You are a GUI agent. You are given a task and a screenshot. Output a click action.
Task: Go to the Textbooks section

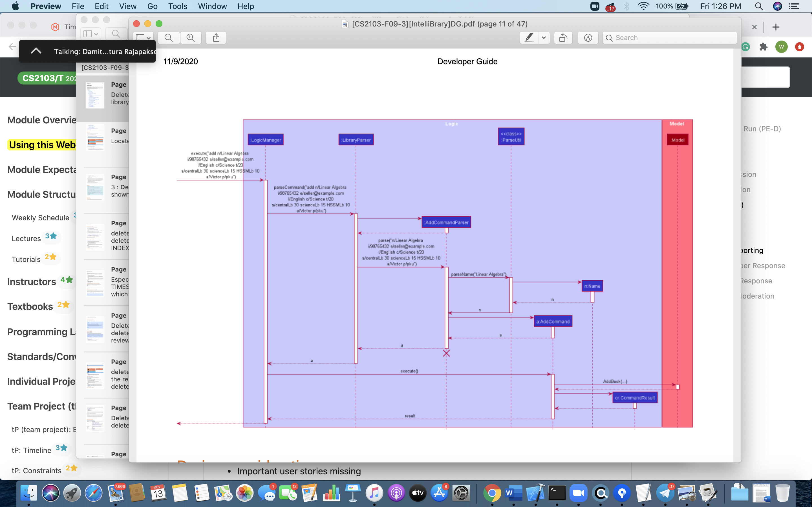[x=30, y=306]
